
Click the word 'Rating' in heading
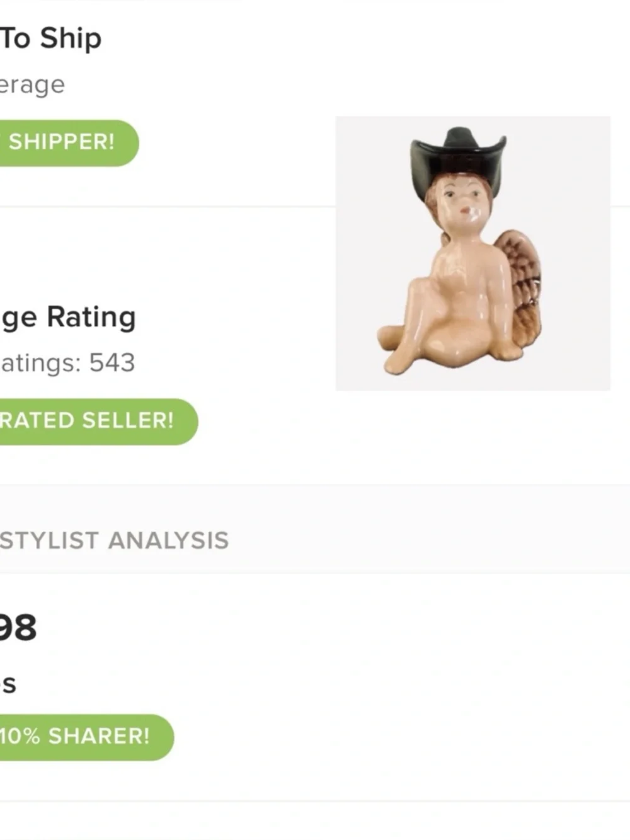pyautogui.click(x=91, y=317)
